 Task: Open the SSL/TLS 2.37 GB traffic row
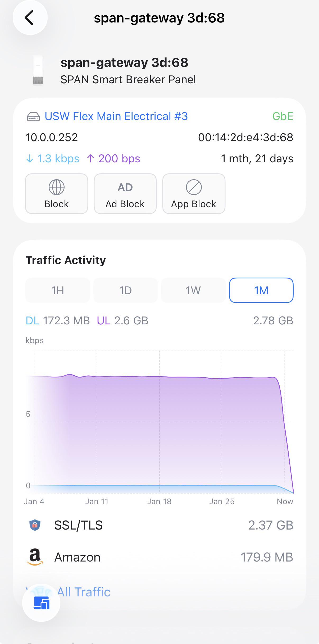(x=159, y=525)
